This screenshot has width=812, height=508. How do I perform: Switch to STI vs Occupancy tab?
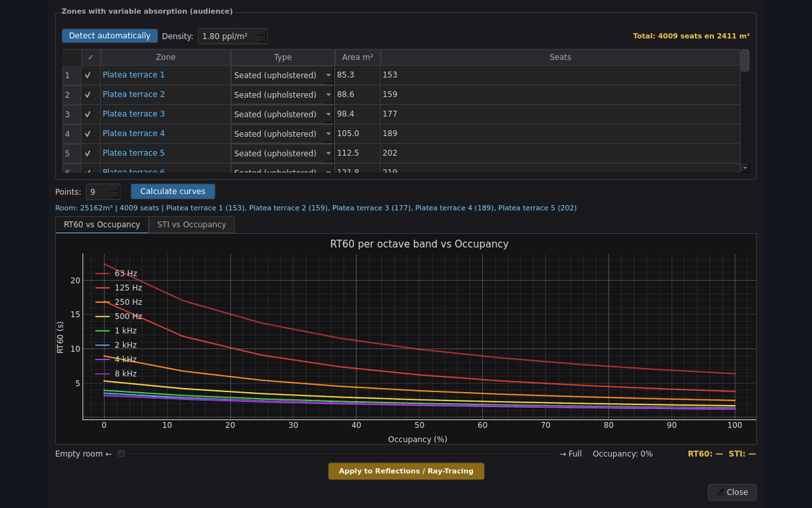[191, 225]
